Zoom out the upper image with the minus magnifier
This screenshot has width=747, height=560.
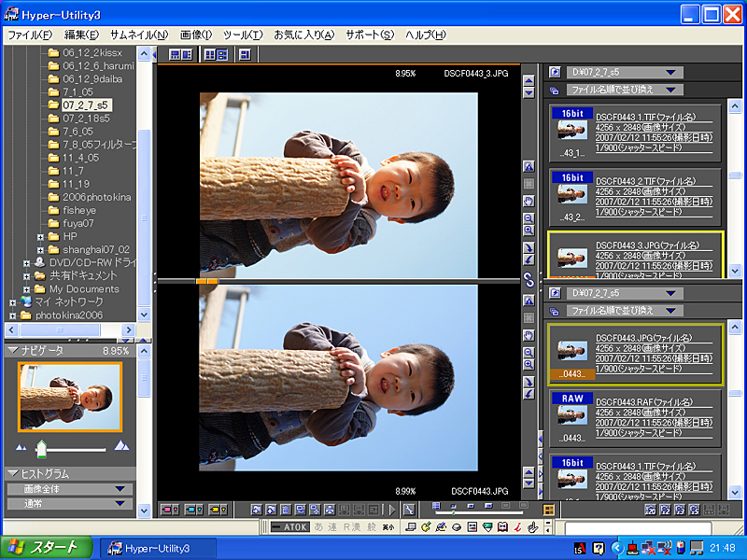pos(529,218)
